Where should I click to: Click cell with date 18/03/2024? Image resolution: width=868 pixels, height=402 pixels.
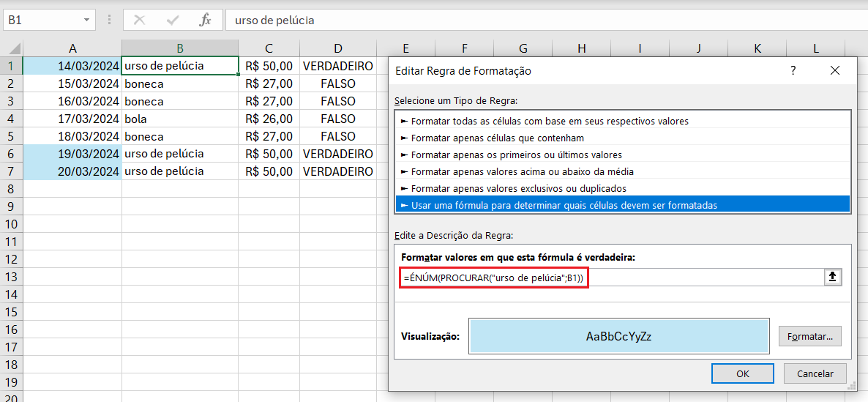(72, 136)
